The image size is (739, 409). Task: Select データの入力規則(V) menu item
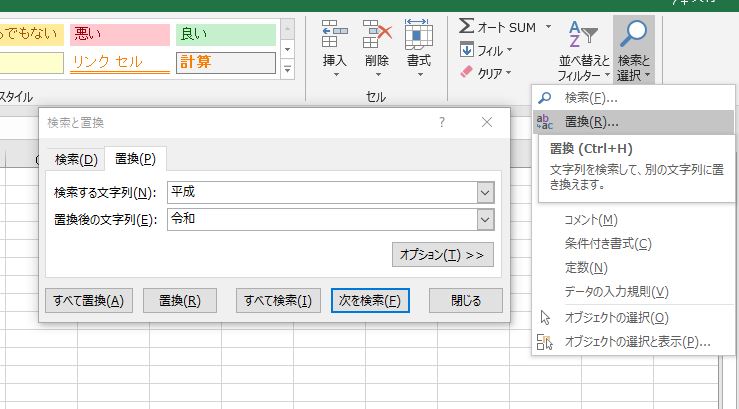pos(634,292)
